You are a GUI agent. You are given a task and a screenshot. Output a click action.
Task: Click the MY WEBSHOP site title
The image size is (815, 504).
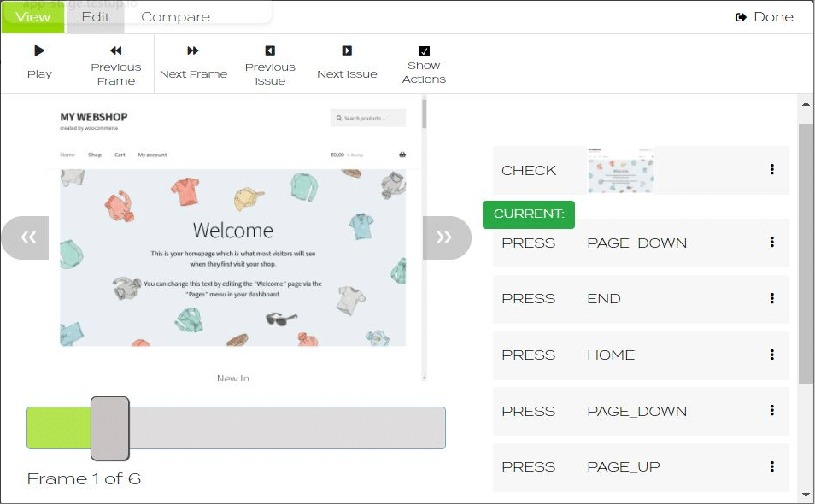[94, 117]
